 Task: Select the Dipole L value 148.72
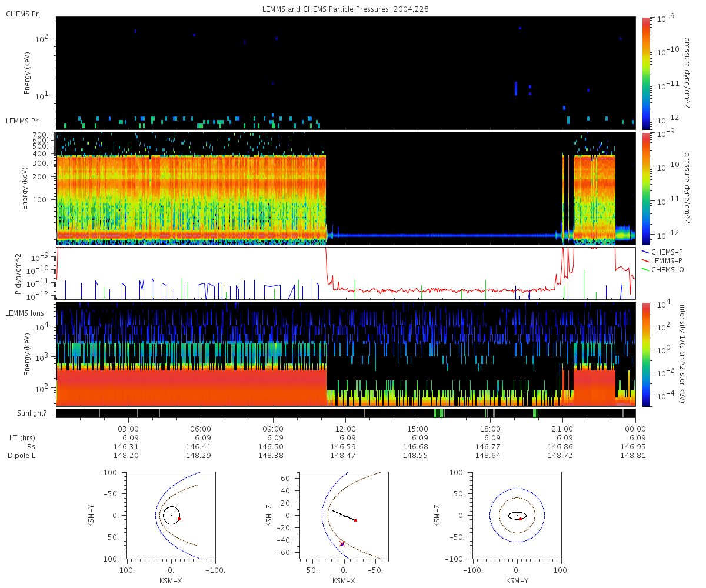(x=560, y=456)
